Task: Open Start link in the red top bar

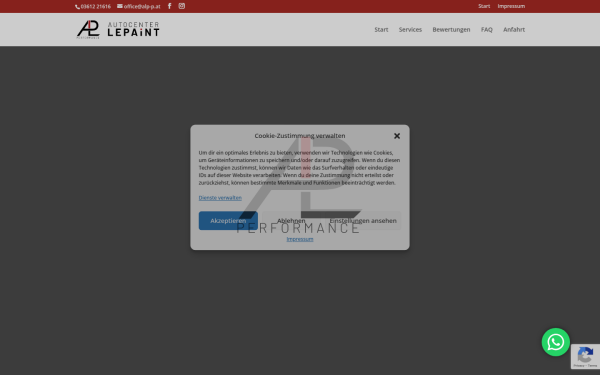Action: pyautogui.click(x=484, y=6)
